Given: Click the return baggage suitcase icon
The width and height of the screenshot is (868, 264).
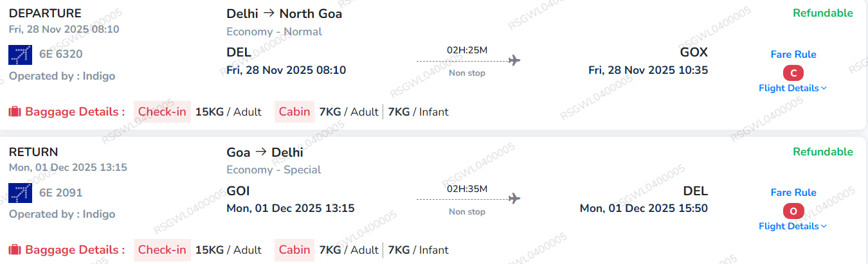Looking at the screenshot, I should (15, 250).
